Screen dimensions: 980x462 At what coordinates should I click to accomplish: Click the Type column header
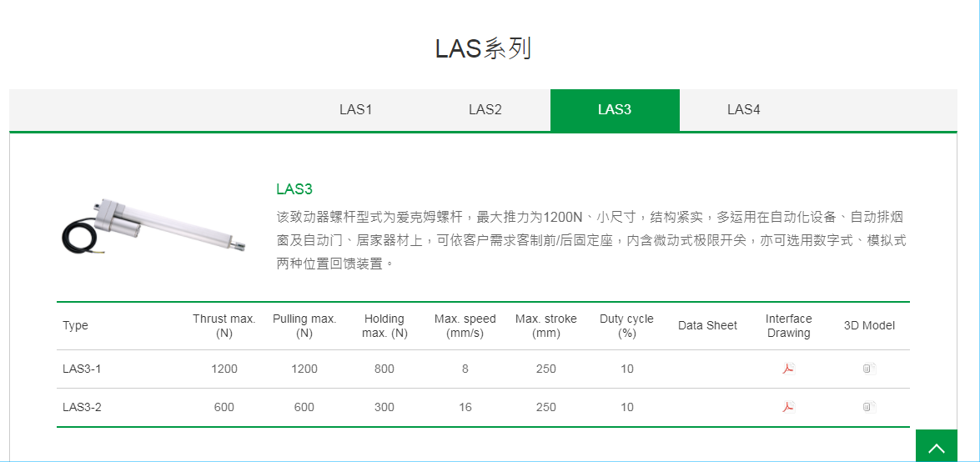pos(76,326)
